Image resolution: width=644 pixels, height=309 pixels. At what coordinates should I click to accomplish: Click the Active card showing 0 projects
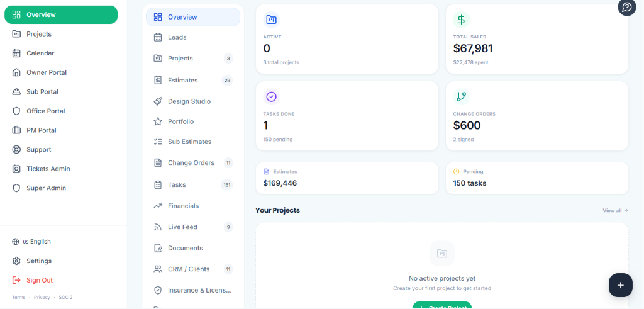coord(347,39)
